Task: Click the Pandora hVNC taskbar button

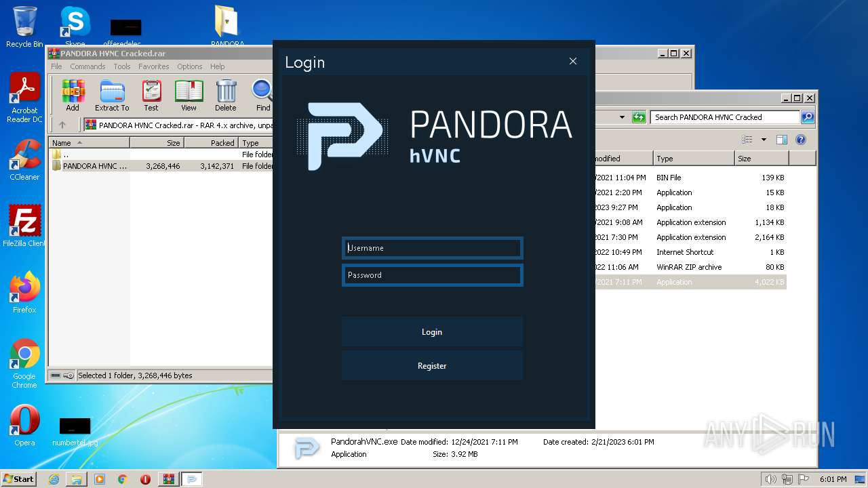Action: [x=192, y=479]
